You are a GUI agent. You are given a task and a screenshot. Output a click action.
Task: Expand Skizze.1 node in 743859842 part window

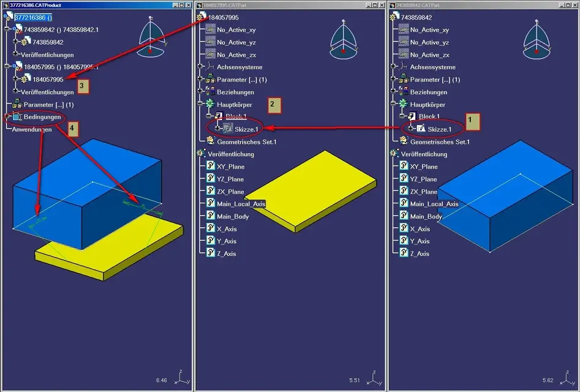411,129
